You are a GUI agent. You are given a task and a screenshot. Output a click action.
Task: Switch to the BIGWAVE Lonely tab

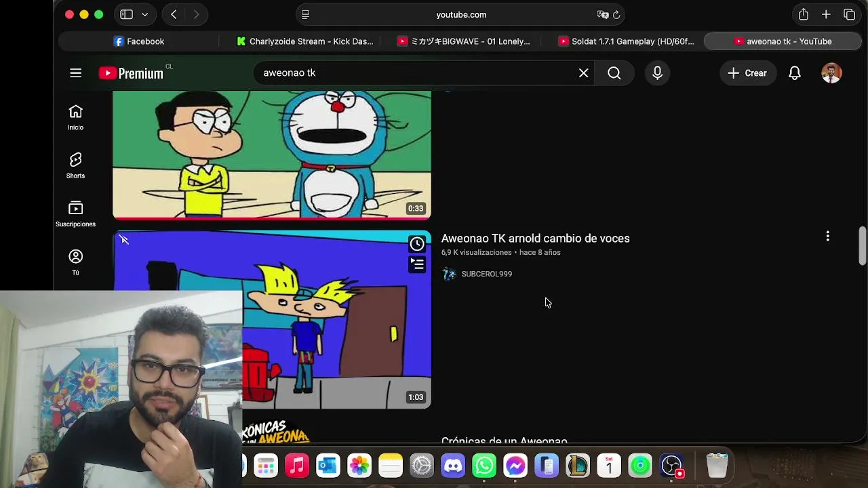point(464,41)
